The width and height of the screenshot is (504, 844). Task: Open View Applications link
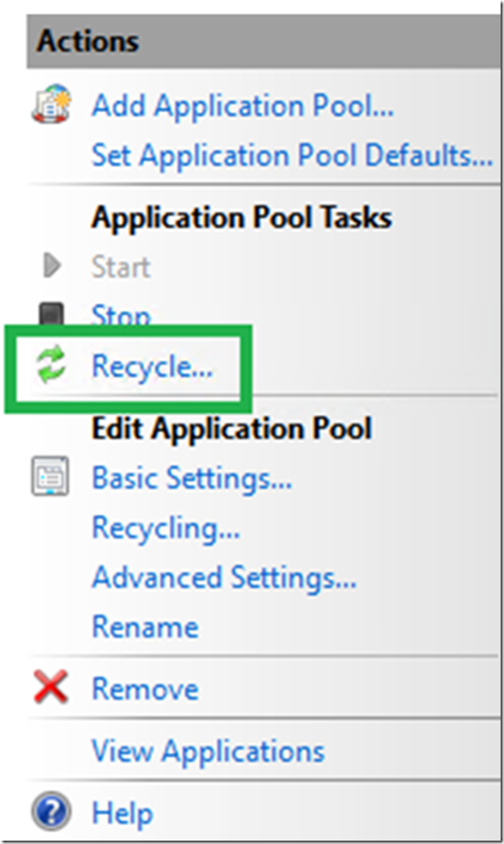(x=209, y=751)
